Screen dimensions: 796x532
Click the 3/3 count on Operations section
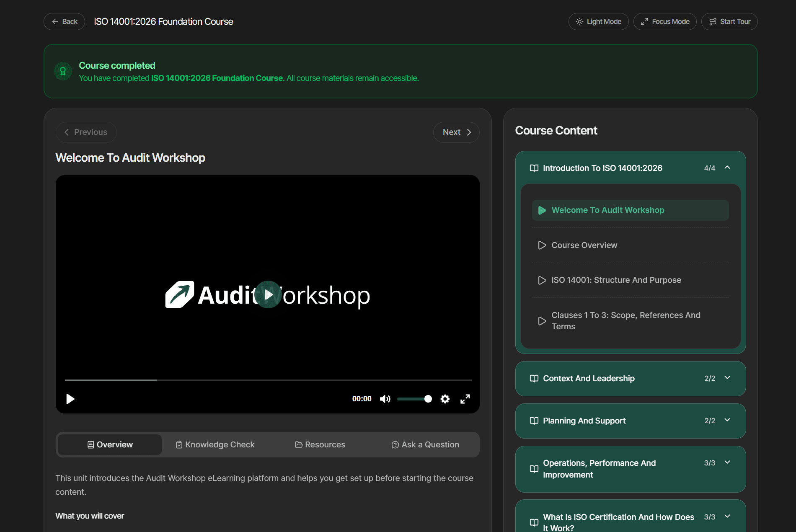709,463
